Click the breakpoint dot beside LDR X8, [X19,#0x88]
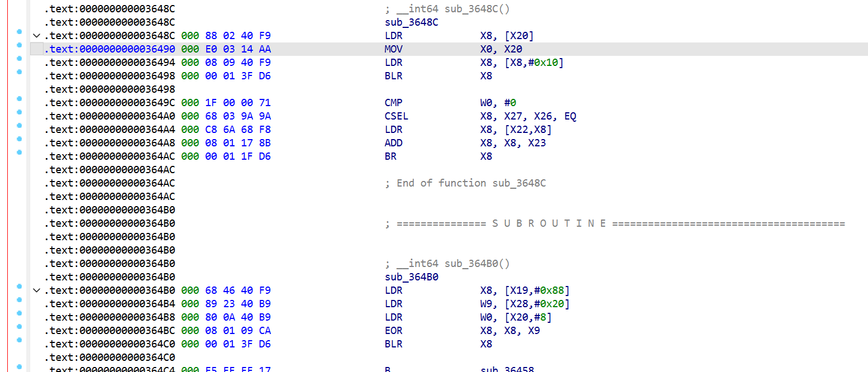 tap(20, 286)
